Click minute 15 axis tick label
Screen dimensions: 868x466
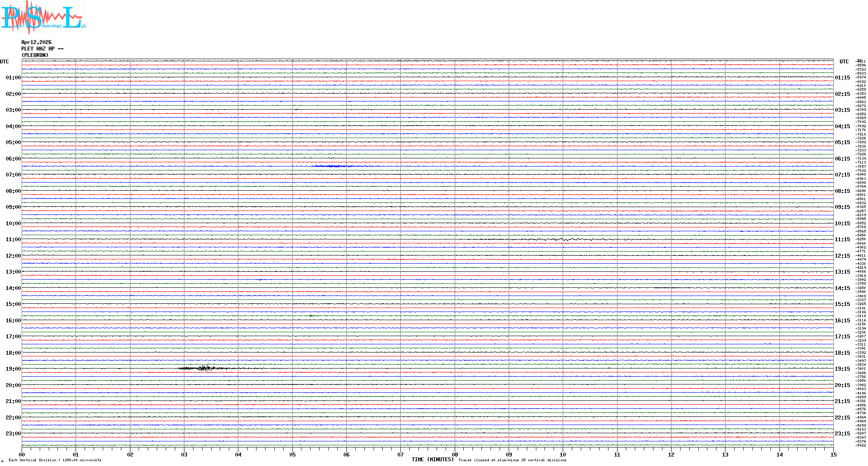tap(833, 454)
